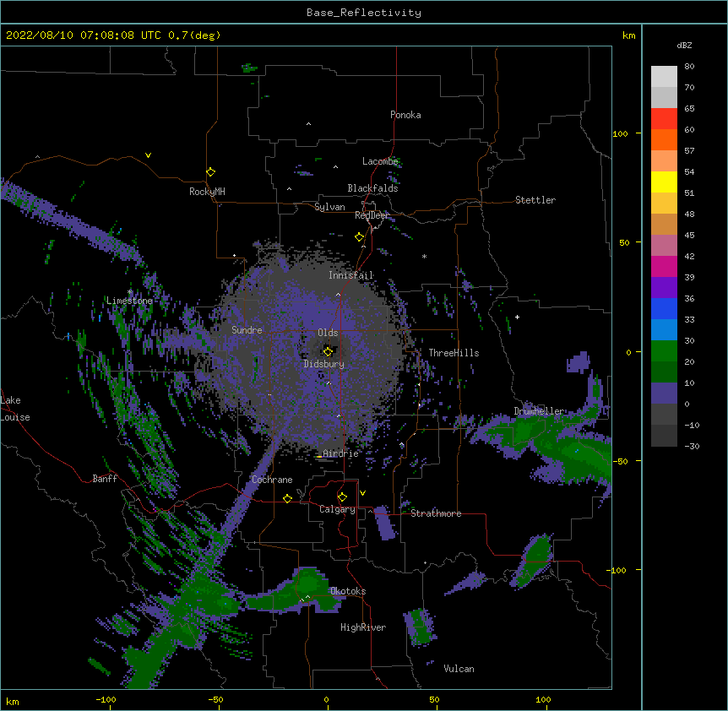
Task: Click the 57 value on dBZ legend
Action: coord(689,151)
